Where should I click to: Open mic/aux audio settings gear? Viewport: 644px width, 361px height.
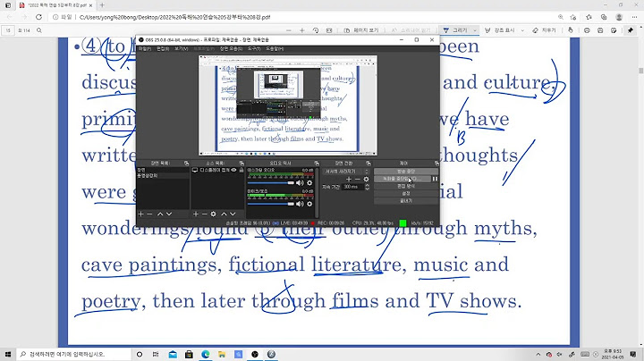pos(309,204)
